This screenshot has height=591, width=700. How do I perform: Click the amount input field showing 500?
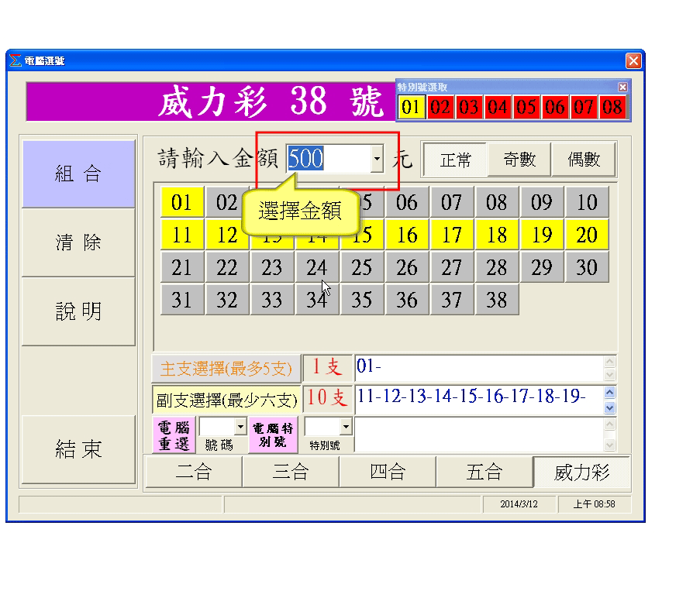click(x=329, y=159)
